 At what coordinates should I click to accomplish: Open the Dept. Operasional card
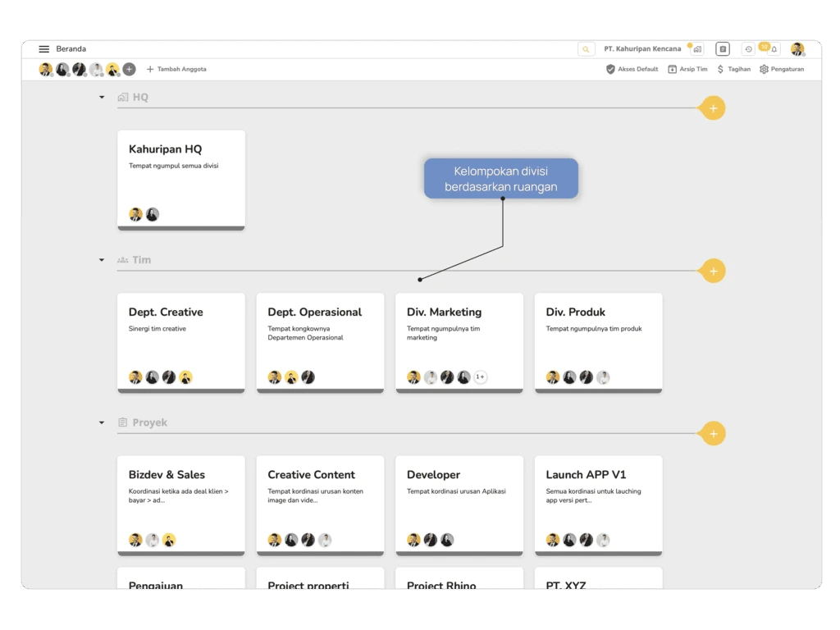pos(321,343)
